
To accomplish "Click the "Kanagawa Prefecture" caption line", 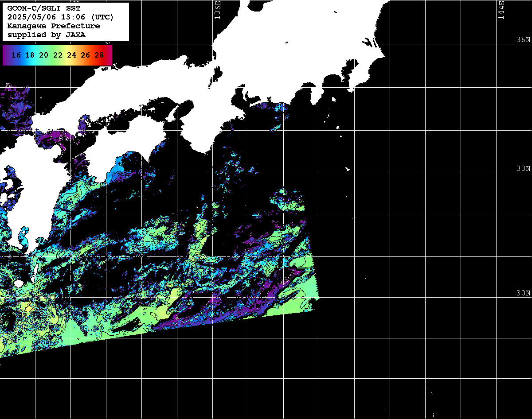I will coord(54,26).
